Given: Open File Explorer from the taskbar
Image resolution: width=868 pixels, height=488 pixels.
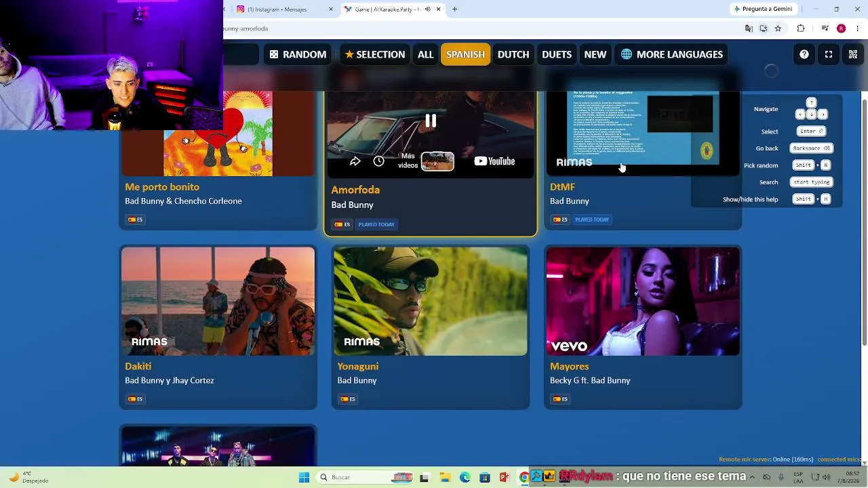Looking at the screenshot, I should click(445, 477).
